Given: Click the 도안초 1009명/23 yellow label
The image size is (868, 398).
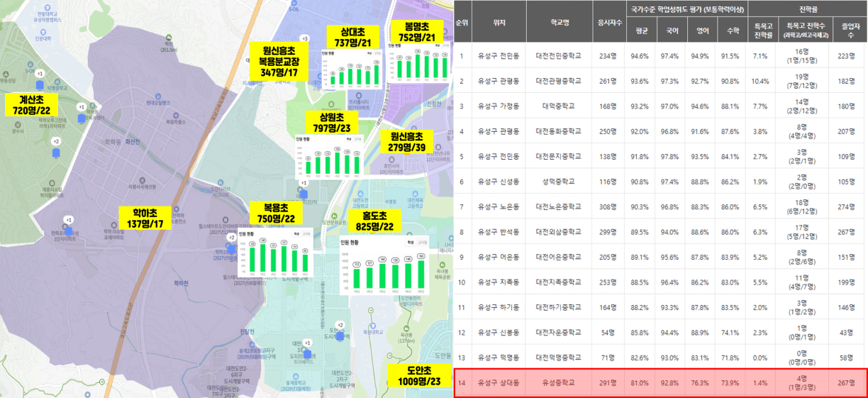Looking at the screenshot, I should pos(421,376).
